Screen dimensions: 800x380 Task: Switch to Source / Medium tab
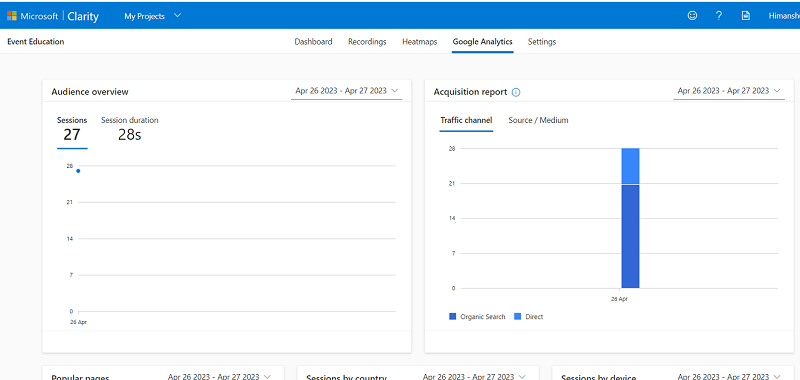click(x=538, y=120)
